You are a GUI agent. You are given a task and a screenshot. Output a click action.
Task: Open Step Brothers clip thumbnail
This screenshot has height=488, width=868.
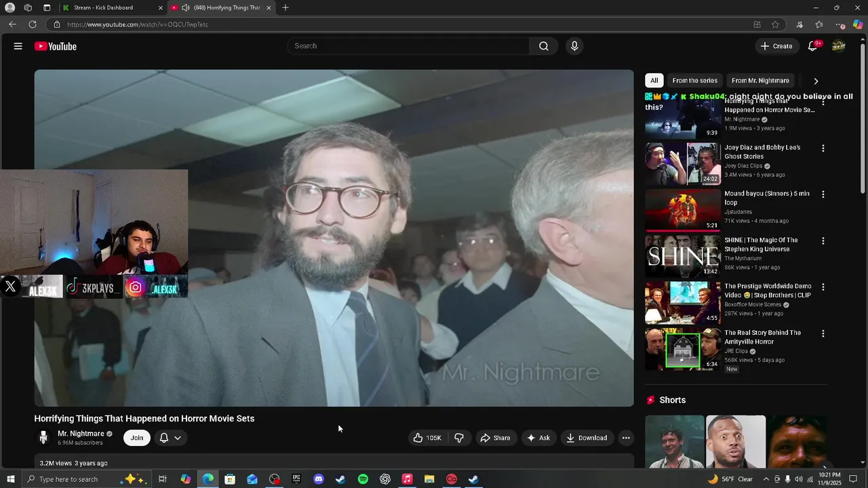pos(682,303)
